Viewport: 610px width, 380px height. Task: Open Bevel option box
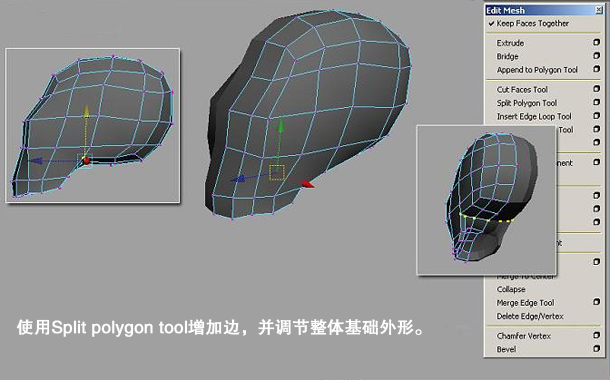pyautogui.click(x=596, y=348)
